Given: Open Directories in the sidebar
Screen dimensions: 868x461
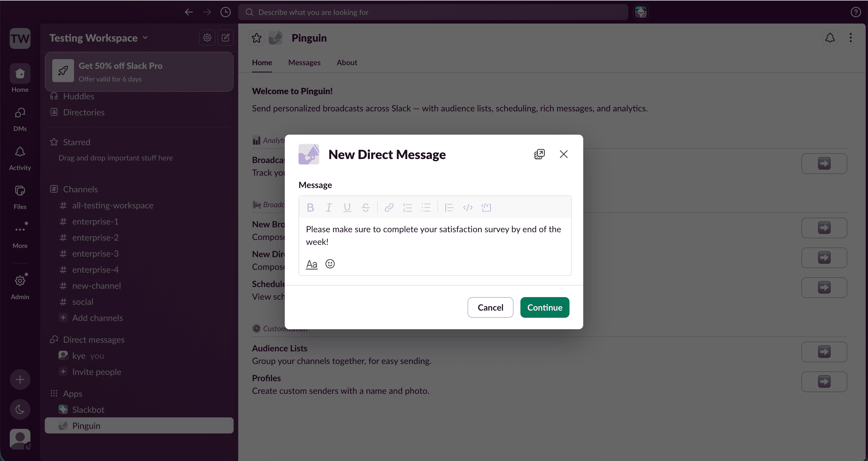Looking at the screenshot, I should pos(139,112).
